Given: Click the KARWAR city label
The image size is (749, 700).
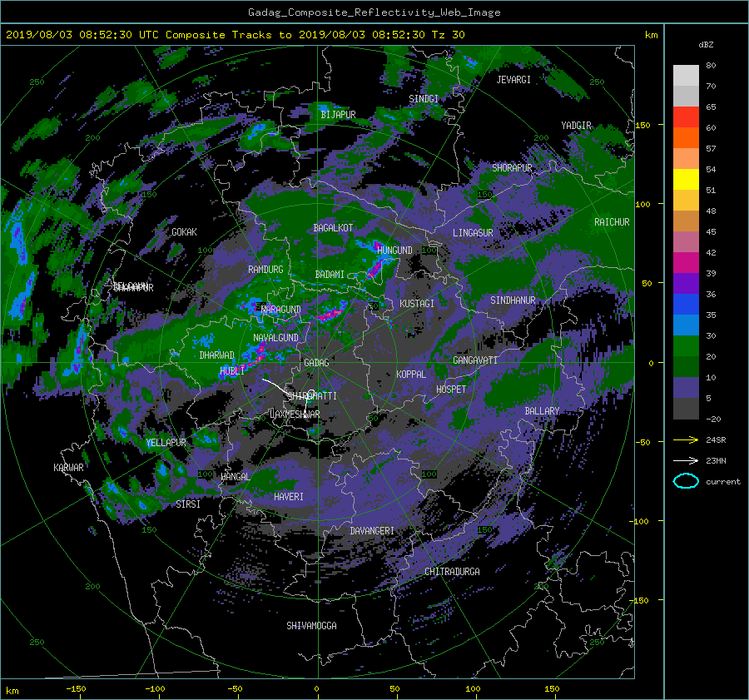Looking at the screenshot, I should (68, 467).
